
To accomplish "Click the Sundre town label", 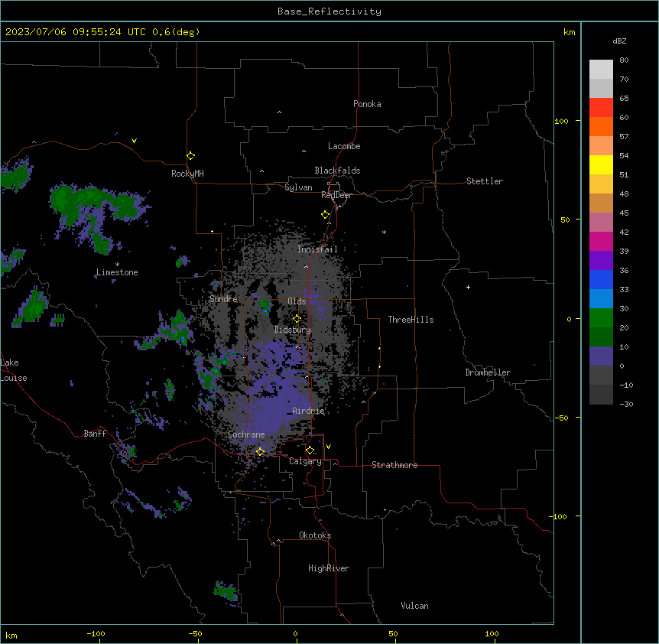I will pyautogui.click(x=223, y=299).
